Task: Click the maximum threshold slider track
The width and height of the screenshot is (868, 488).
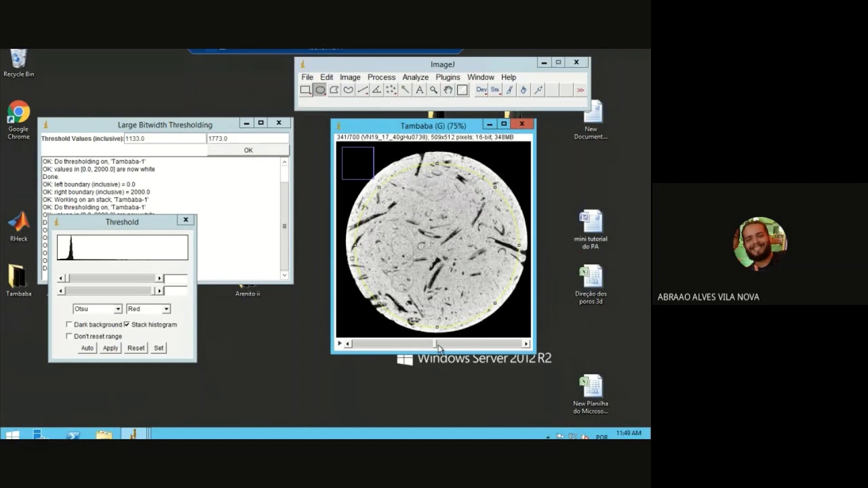Action: pyautogui.click(x=111, y=291)
